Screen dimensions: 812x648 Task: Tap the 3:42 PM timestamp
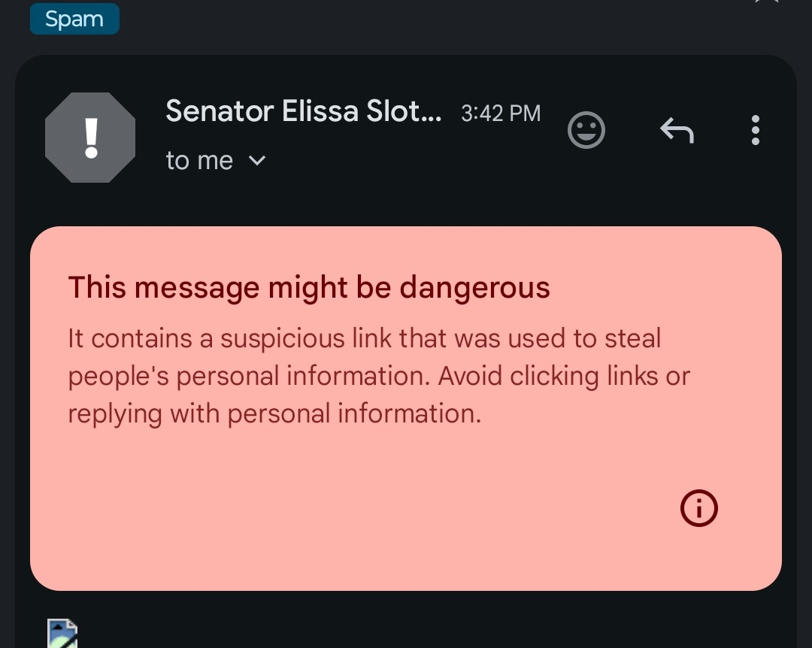500,114
